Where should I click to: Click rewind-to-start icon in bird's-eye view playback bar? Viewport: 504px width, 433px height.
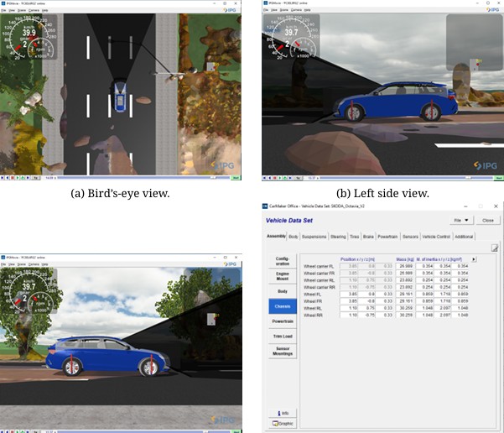[x=3, y=178]
